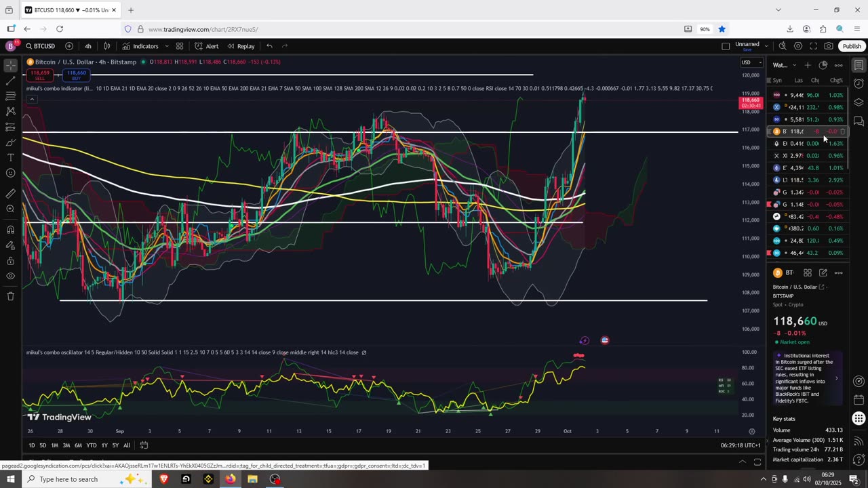Open the Indicators dialog
The image size is (868, 488).
pyautogui.click(x=140, y=46)
